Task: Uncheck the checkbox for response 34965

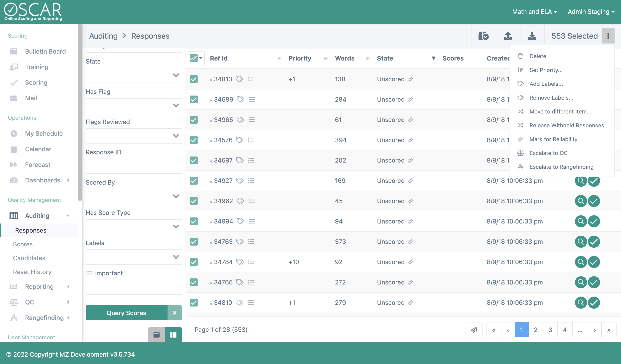Action: point(194,120)
